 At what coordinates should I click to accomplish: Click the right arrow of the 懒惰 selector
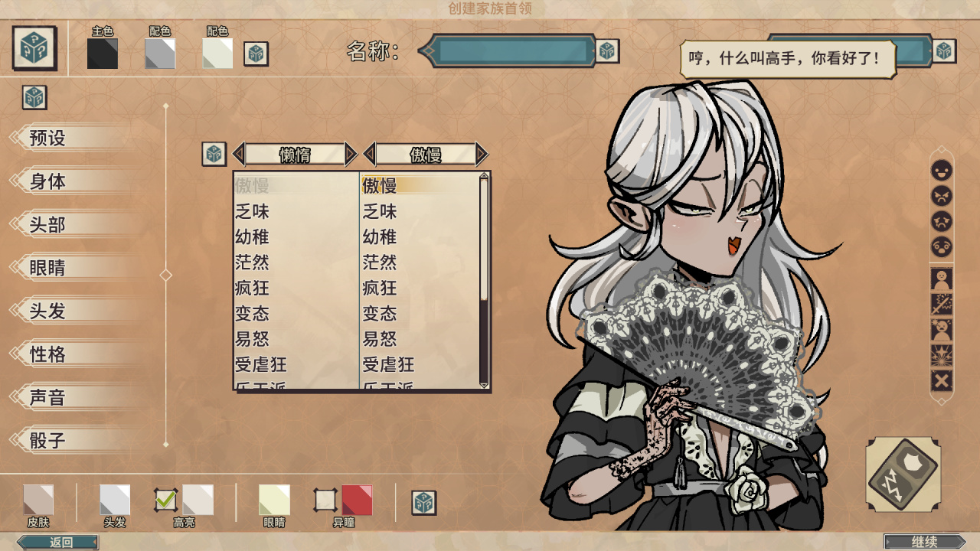pos(351,155)
